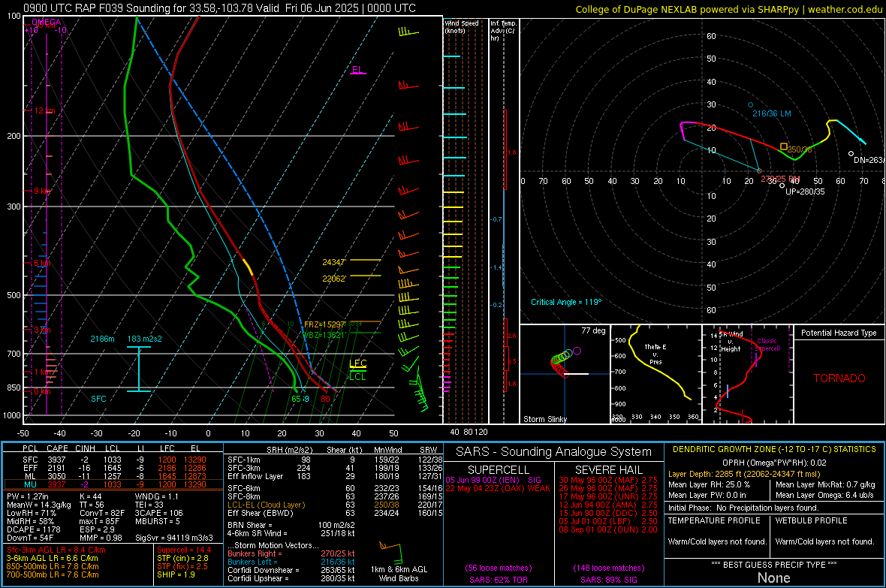
Task: Click the "SEVERE HAIL" column heading
Action: click(608, 470)
